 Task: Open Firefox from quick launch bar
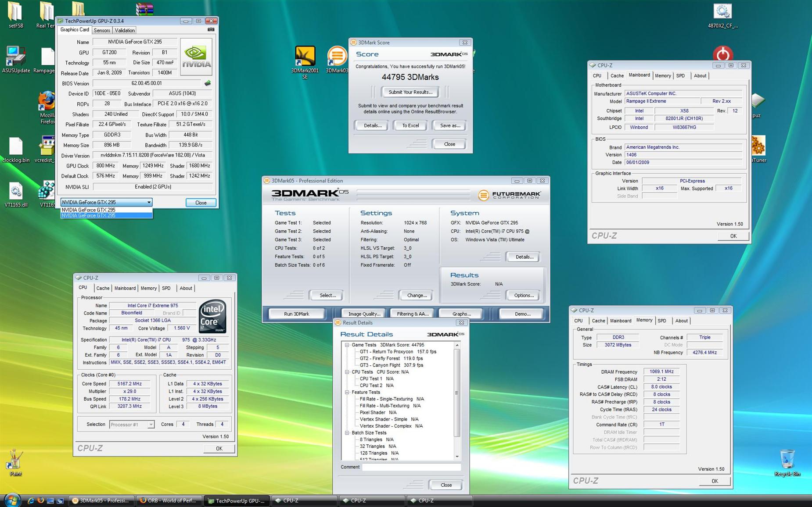click(40, 500)
